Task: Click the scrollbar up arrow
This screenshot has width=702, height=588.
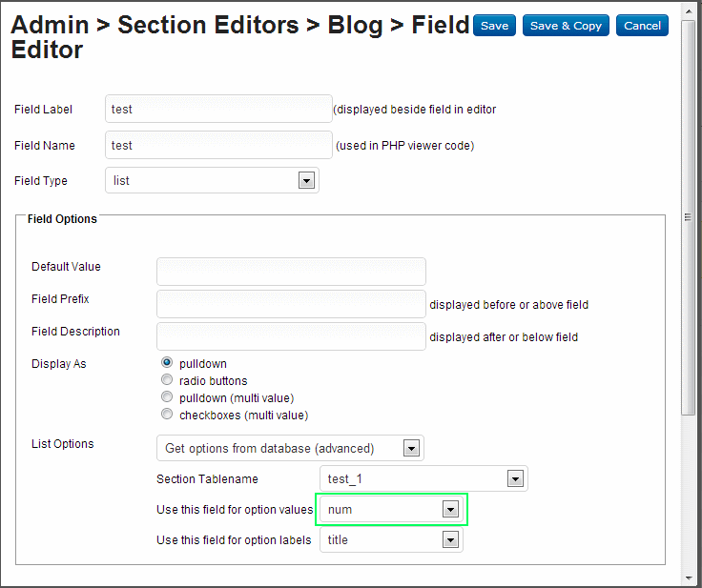Action: click(x=689, y=10)
